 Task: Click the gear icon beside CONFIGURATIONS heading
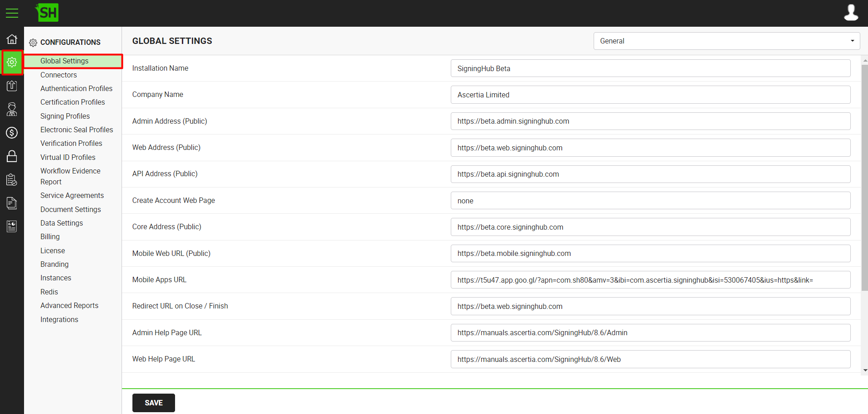coord(33,43)
